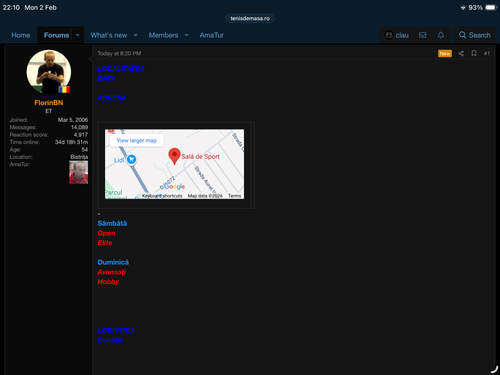Open the #1 post permalink
Viewport: 500px width, 375px height.
coord(487,53)
